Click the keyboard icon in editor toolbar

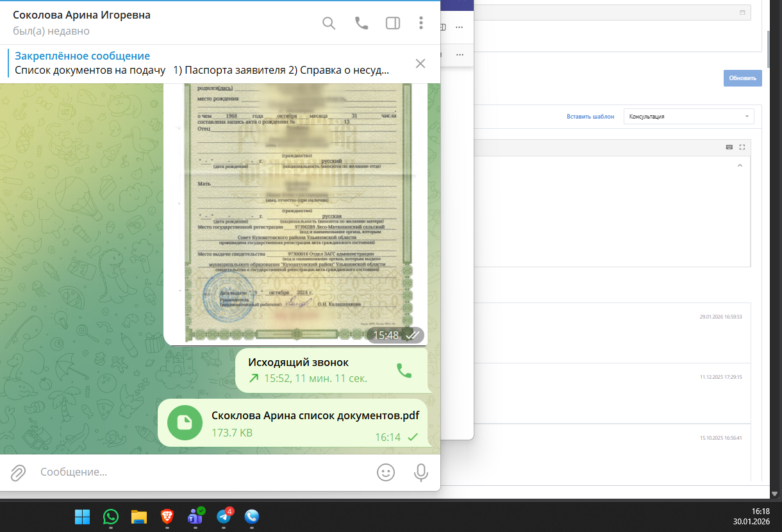[x=729, y=147]
